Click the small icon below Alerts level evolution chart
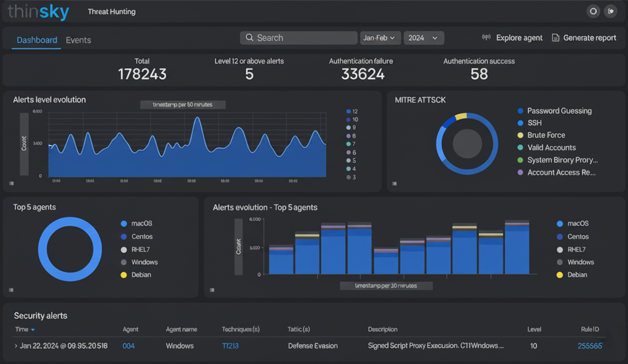628x364 pixels. [11, 183]
